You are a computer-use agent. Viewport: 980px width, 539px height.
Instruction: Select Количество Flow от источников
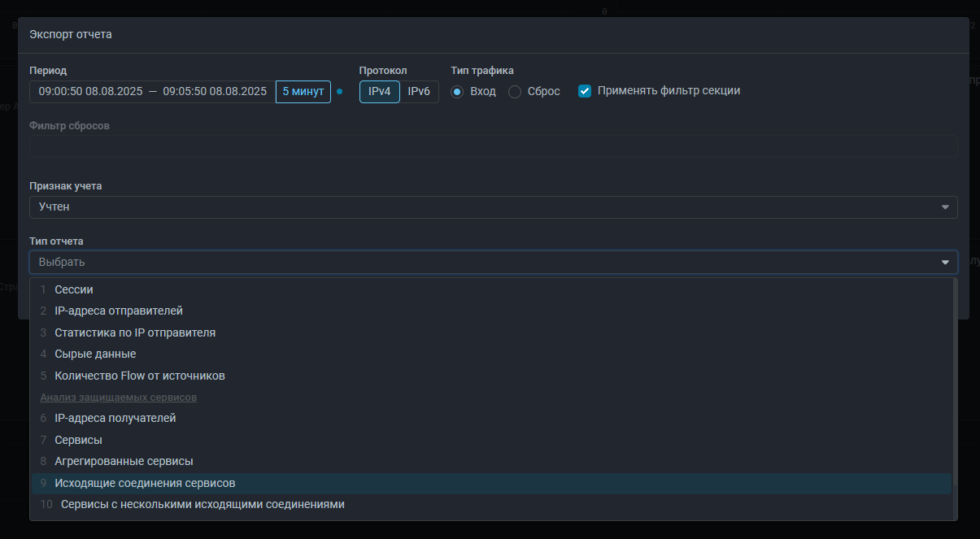coord(140,376)
